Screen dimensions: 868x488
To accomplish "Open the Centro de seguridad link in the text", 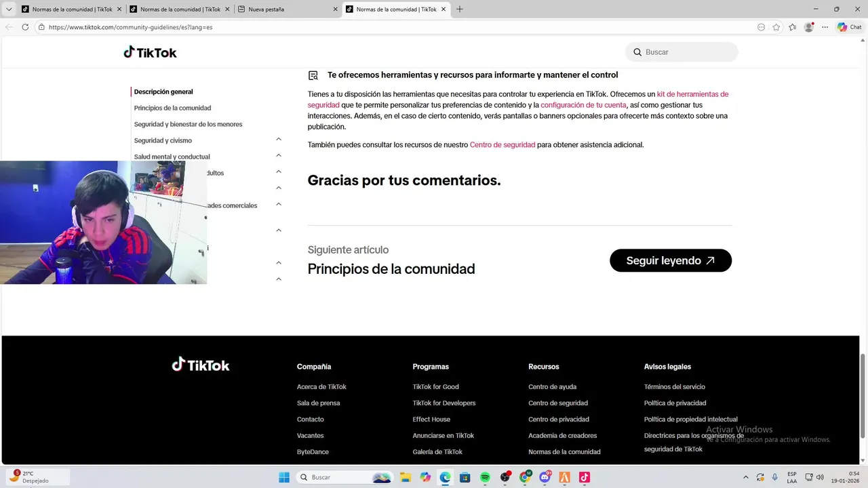I will coord(502,144).
